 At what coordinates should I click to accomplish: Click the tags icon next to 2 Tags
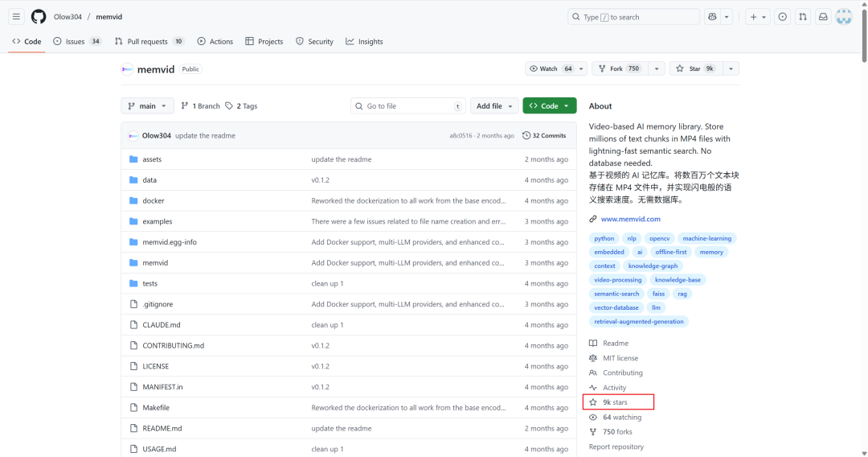pos(228,106)
